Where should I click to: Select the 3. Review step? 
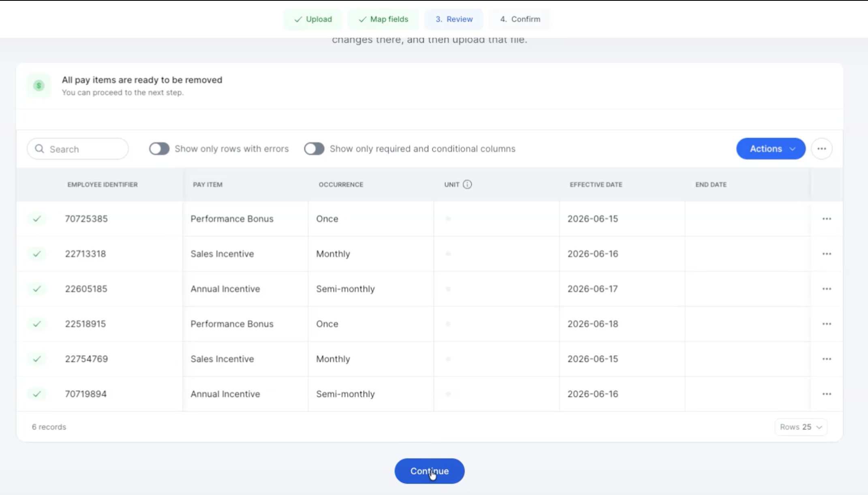454,19
